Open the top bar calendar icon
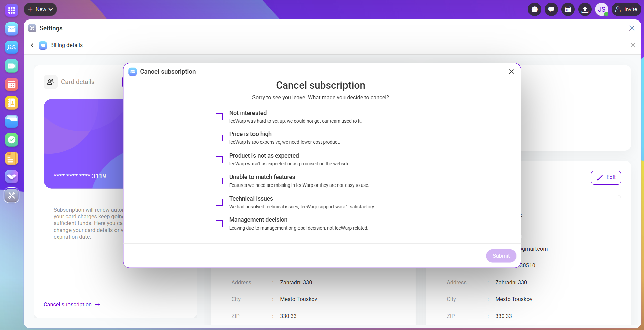644x330 pixels. tap(568, 9)
